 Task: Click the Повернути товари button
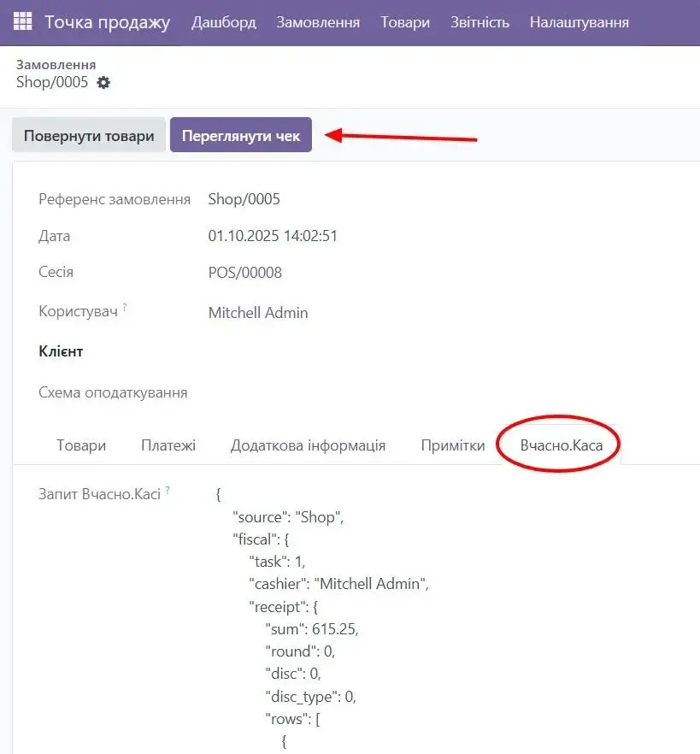tap(88, 134)
